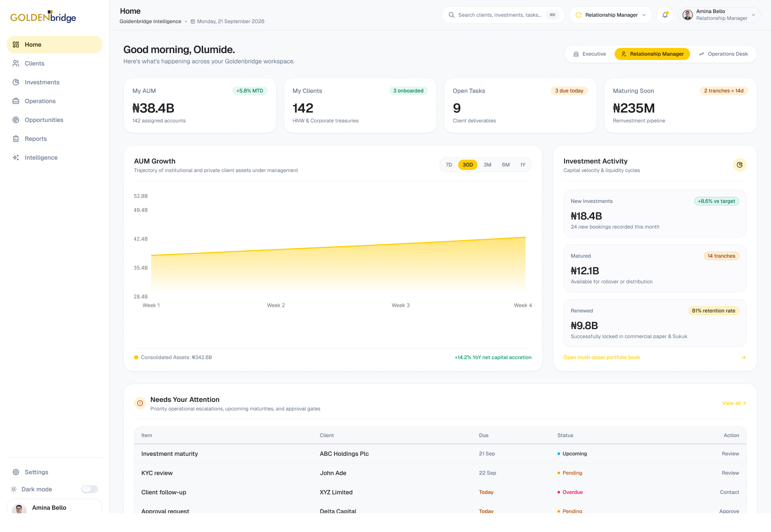Click the Goldenbridge logo
The width and height of the screenshot is (771, 532).
tap(43, 17)
